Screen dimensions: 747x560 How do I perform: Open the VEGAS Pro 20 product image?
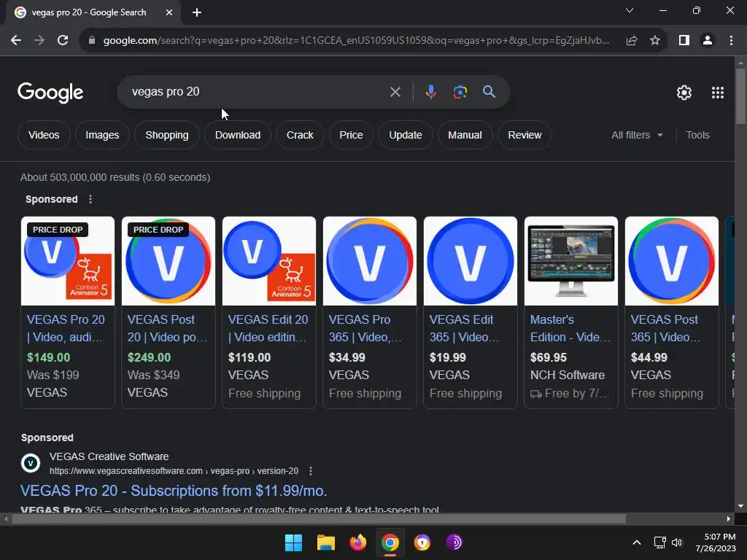click(x=68, y=261)
